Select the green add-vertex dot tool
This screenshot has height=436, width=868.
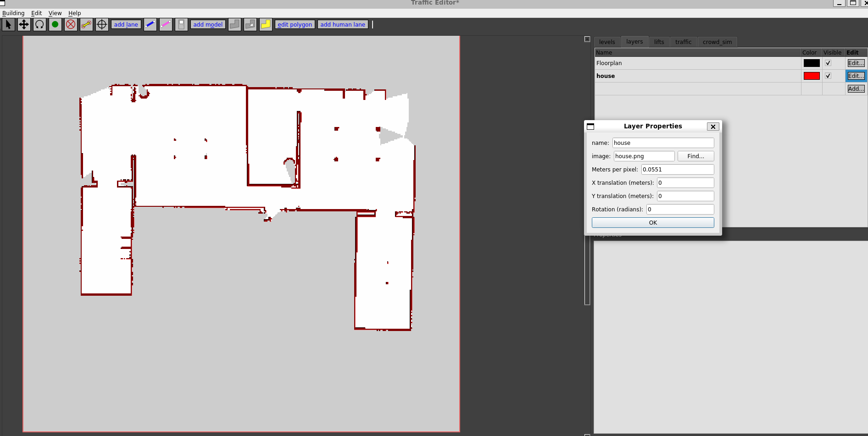coord(55,24)
